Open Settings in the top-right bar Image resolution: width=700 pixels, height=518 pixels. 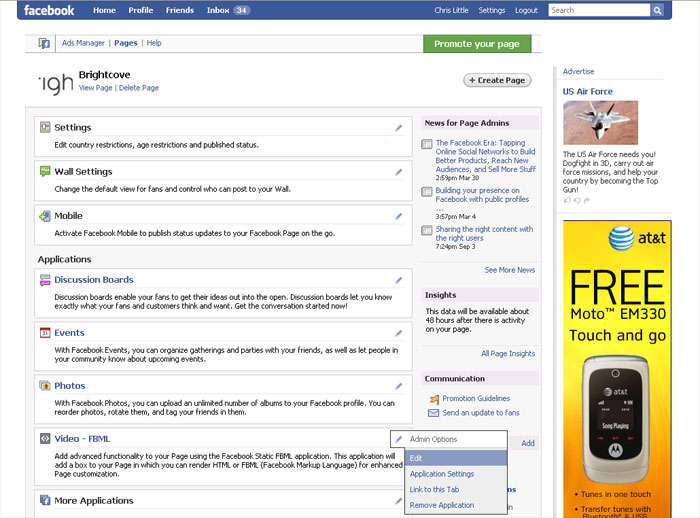[492, 10]
